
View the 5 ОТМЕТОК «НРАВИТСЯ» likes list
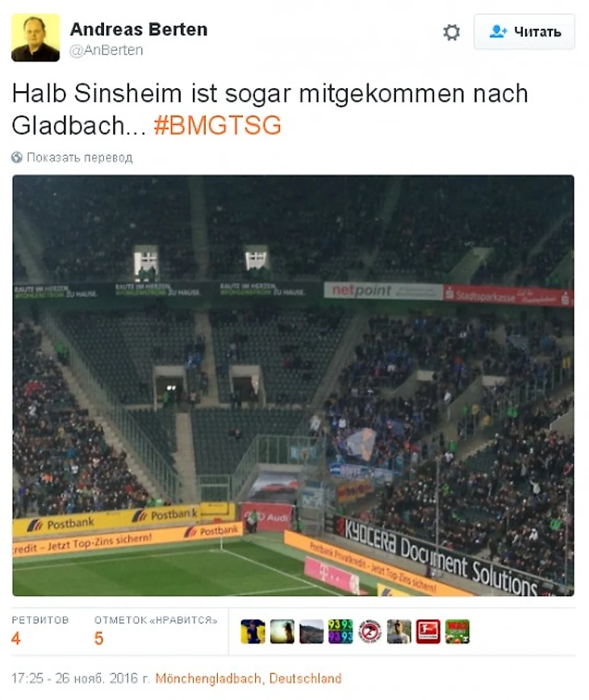click(x=156, y=631)
